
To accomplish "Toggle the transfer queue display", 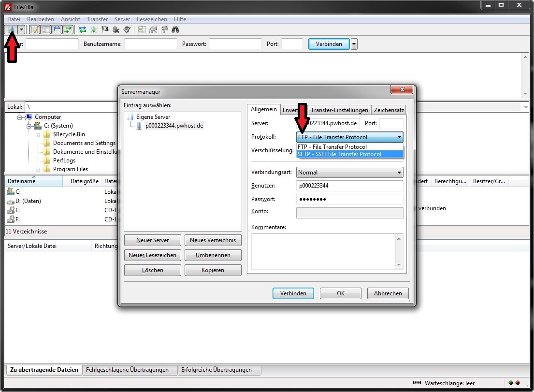I will click(68, 29).
